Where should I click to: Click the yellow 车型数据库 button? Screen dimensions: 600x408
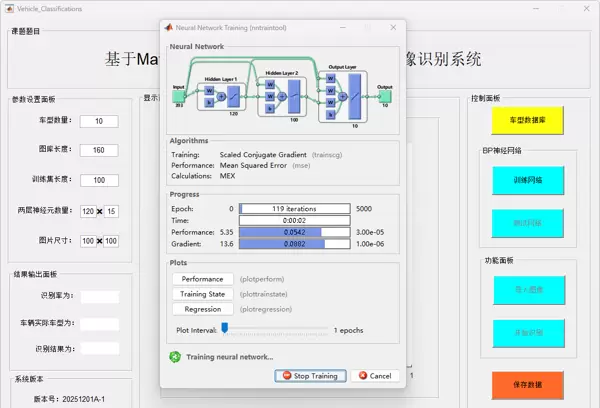tap(527, 120)
